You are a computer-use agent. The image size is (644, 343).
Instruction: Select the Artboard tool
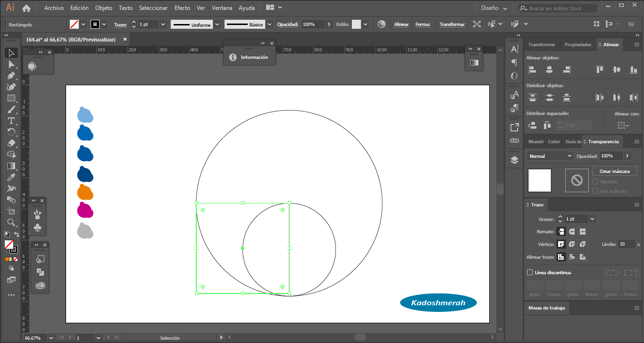click(12, 211)
